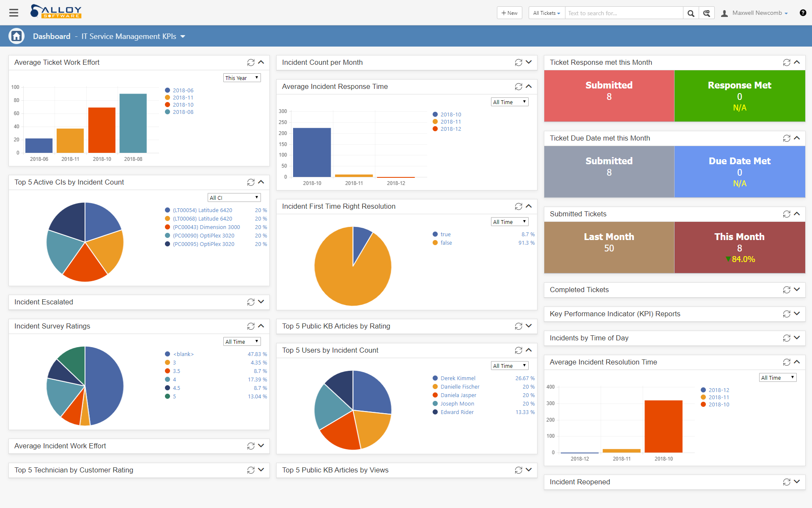
Task: Collapse the Incident Survey Ratings widget
Action: click(x=261, y=326)
